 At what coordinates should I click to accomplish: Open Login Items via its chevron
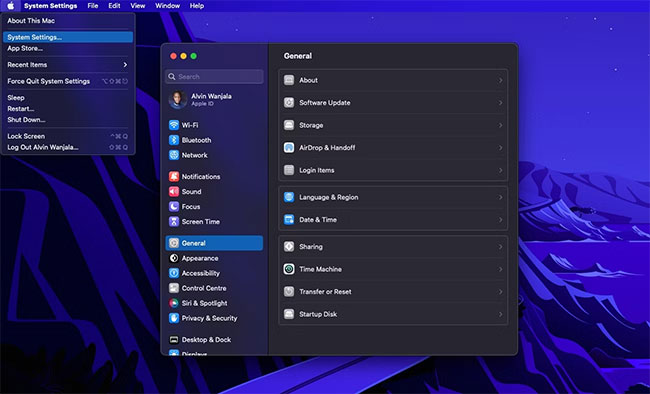click(500, 170)
